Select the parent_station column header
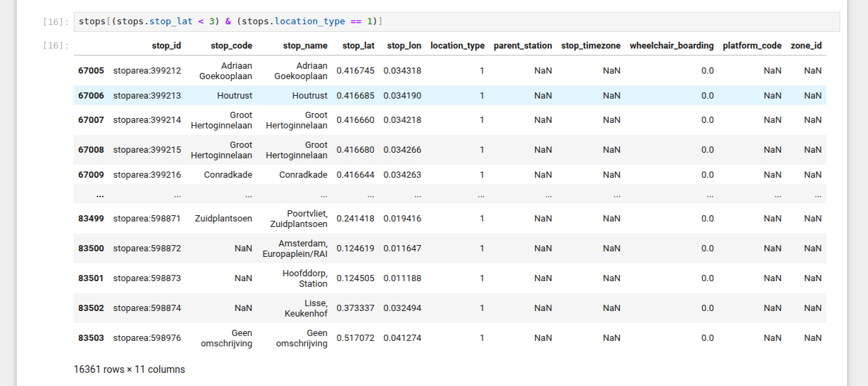 tap(523, 46)
